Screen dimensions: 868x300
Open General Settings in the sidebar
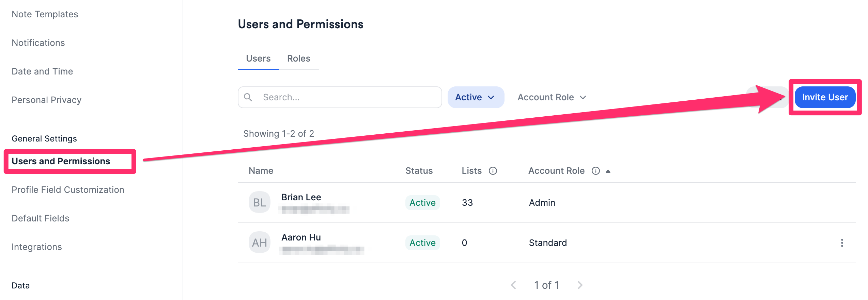click(x=44, y=138)
